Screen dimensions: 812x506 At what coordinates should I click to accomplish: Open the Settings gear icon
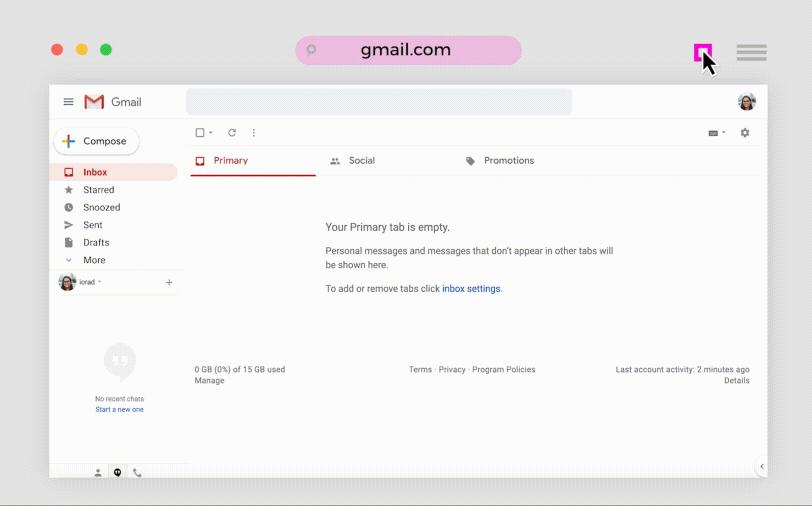coord(745,132)
